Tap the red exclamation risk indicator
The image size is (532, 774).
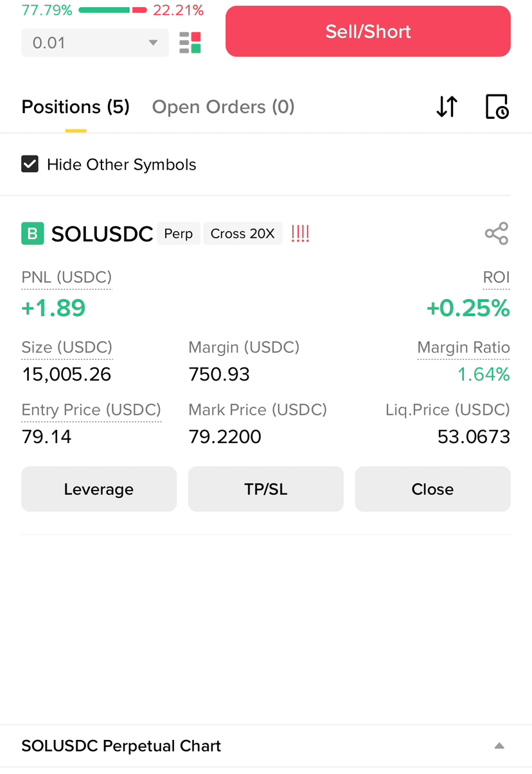300,233
